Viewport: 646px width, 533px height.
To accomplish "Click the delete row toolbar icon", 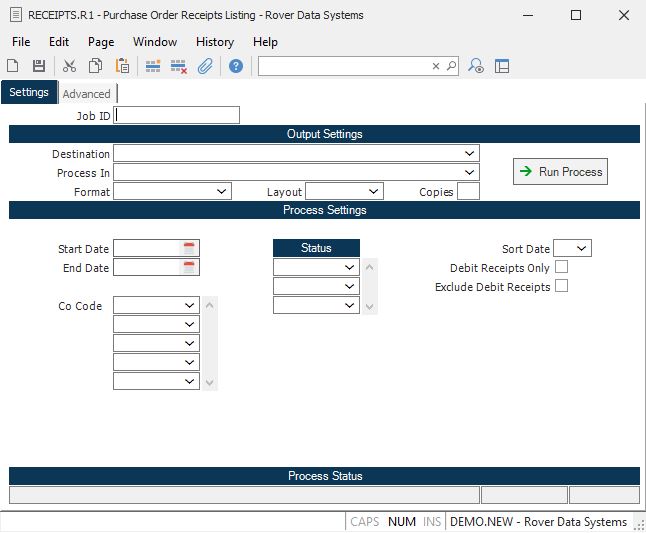I will [x=179, y=66].
